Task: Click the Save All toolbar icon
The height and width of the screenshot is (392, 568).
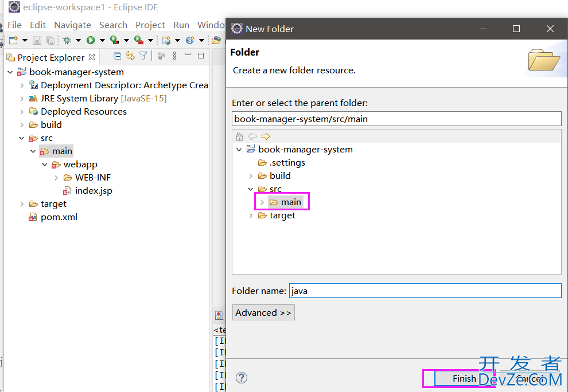Action: click(x=50, y=40)
